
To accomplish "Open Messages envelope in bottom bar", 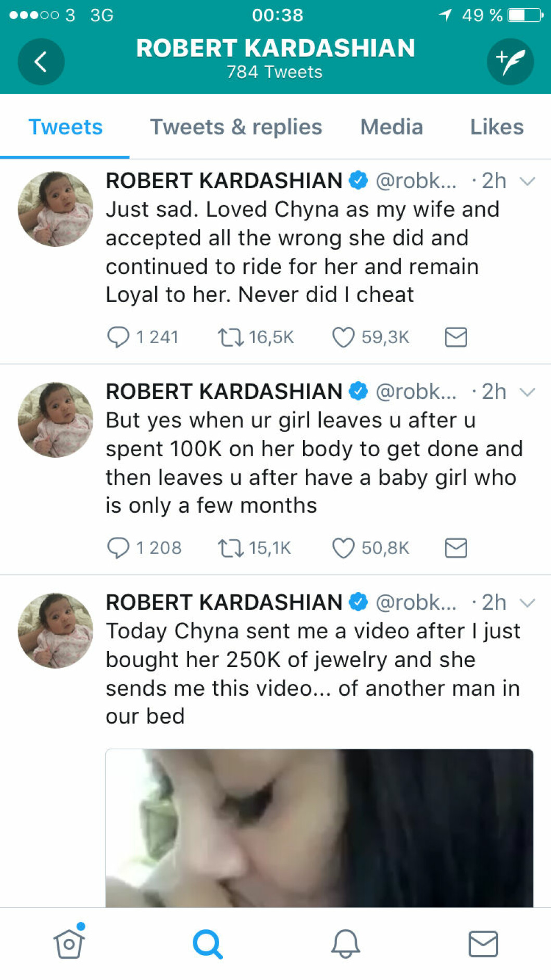I will [483, 944].
